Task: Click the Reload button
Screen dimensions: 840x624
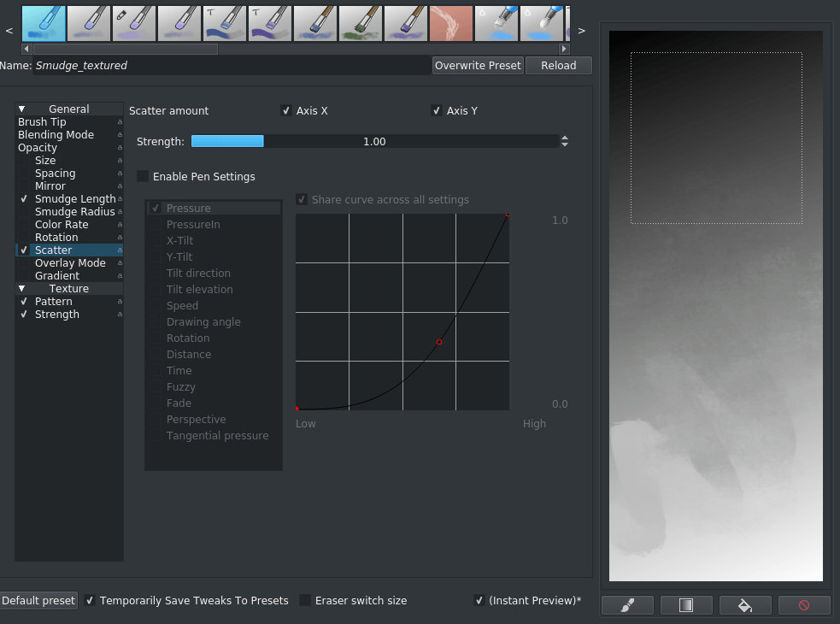Action: [x=558, y=65]
